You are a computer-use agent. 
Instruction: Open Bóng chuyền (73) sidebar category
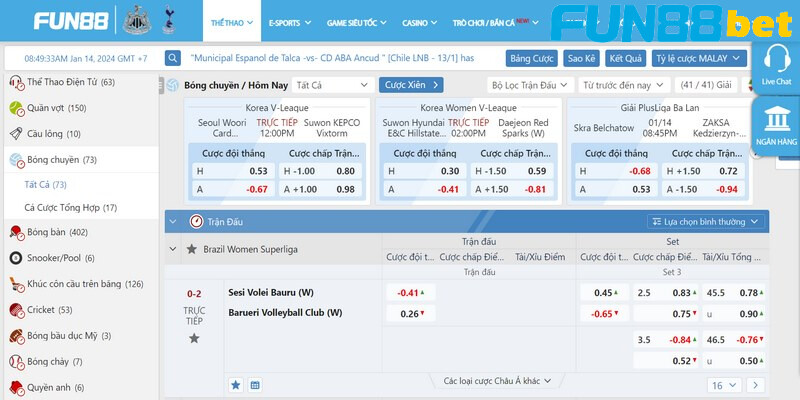[x=81, y=160]
